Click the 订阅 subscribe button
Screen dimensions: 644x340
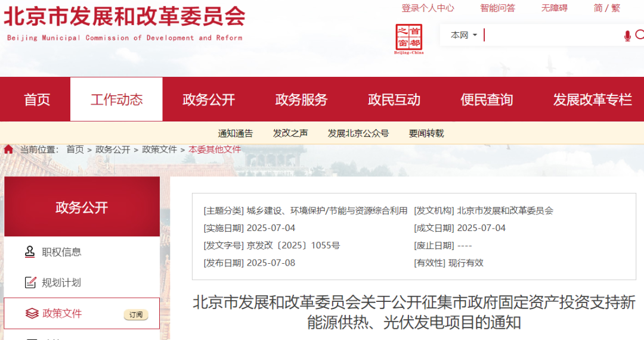pyautogui.click(x=136, y=314)
